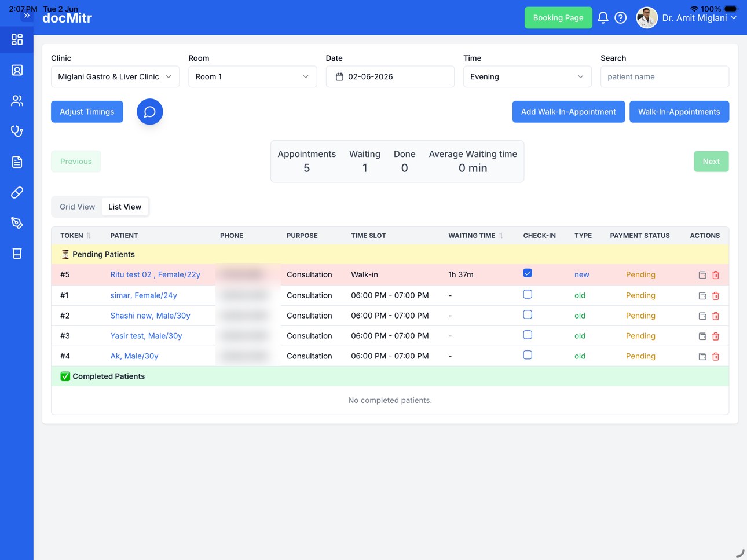Open the beaker/lab icon in sidebar
The width and height of the screenshot is (747, 560).
pyautogui.click(x=17, y=254)
